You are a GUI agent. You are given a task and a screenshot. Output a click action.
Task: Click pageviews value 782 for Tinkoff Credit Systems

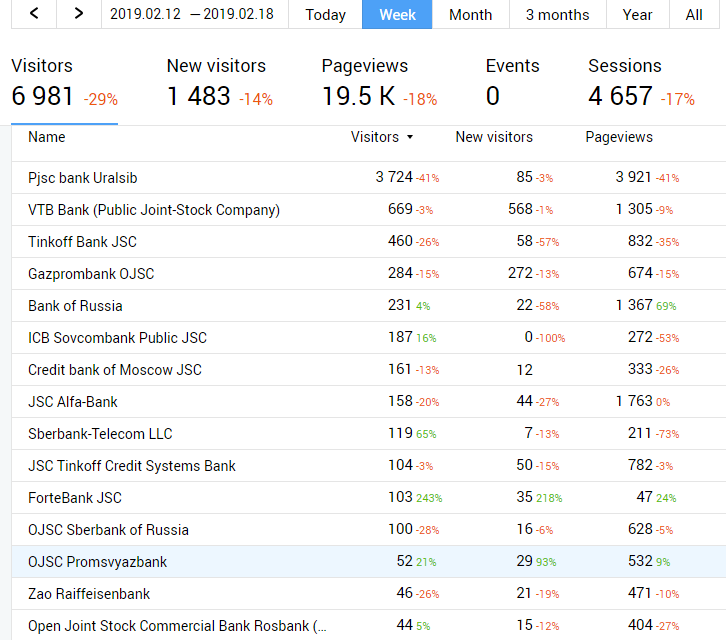(x=640, y=464)
